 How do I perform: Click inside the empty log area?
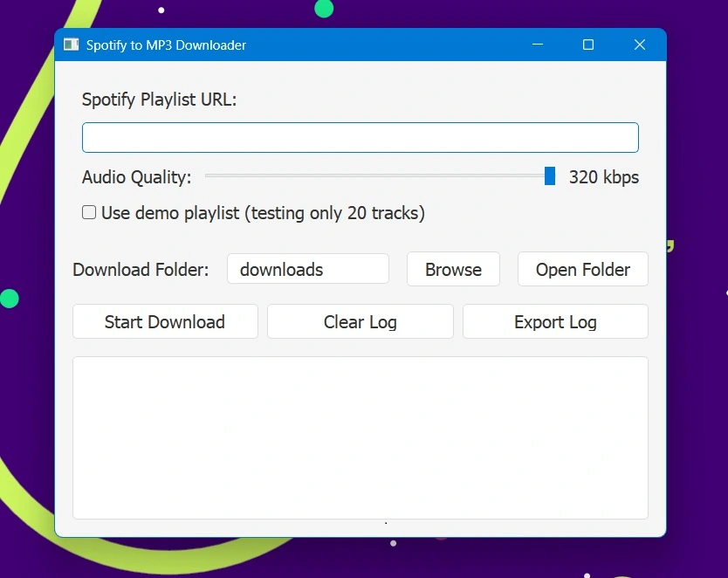[x=360, y=437]
